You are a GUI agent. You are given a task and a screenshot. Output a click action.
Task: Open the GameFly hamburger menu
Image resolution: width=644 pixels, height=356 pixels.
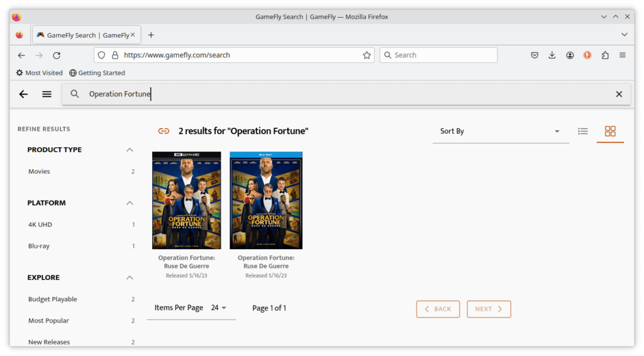(x=47, y=94)
